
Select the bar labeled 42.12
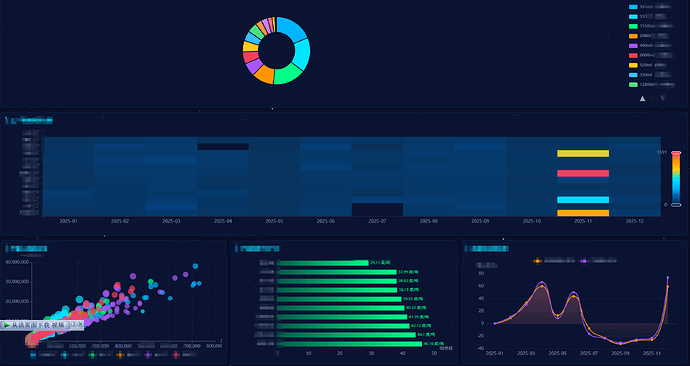pos(344,326)
